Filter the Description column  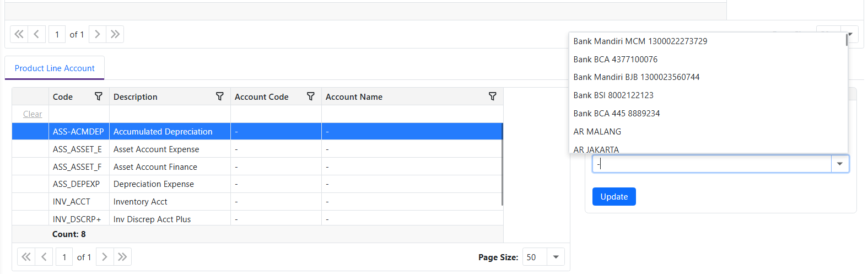click(x=220, y=96)
